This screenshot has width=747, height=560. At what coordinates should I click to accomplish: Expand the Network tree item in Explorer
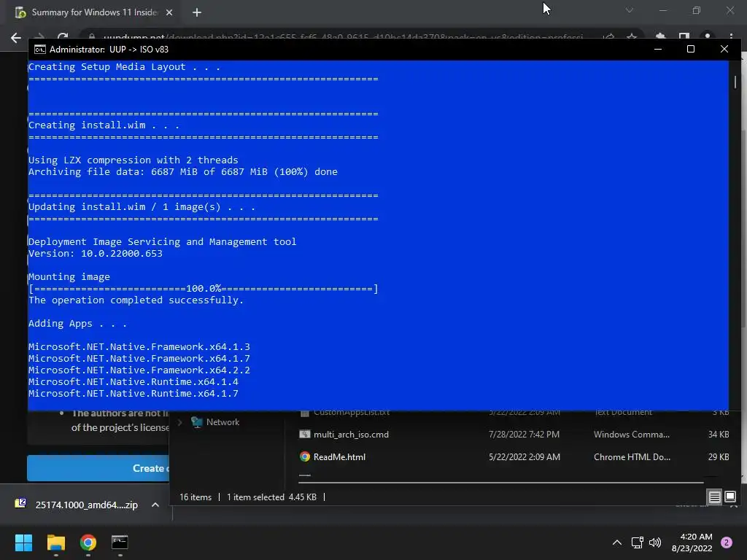tap(180, 422)
